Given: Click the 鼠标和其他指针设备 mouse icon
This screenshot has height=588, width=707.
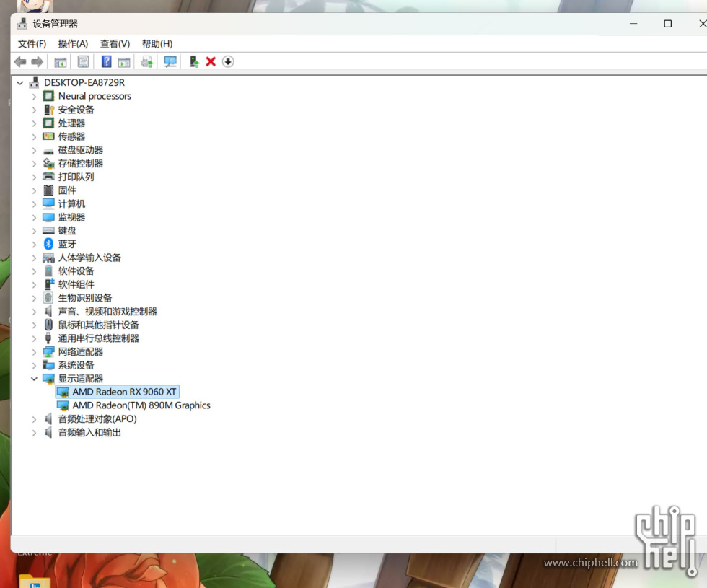Looking at the screenshot, I should [x=49, y=325].
